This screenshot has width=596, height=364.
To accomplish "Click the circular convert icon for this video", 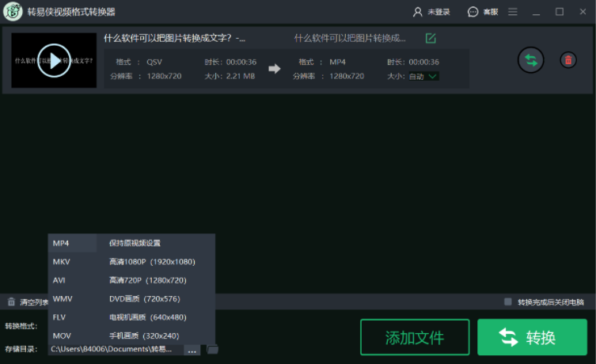I will tap(531, 59).
